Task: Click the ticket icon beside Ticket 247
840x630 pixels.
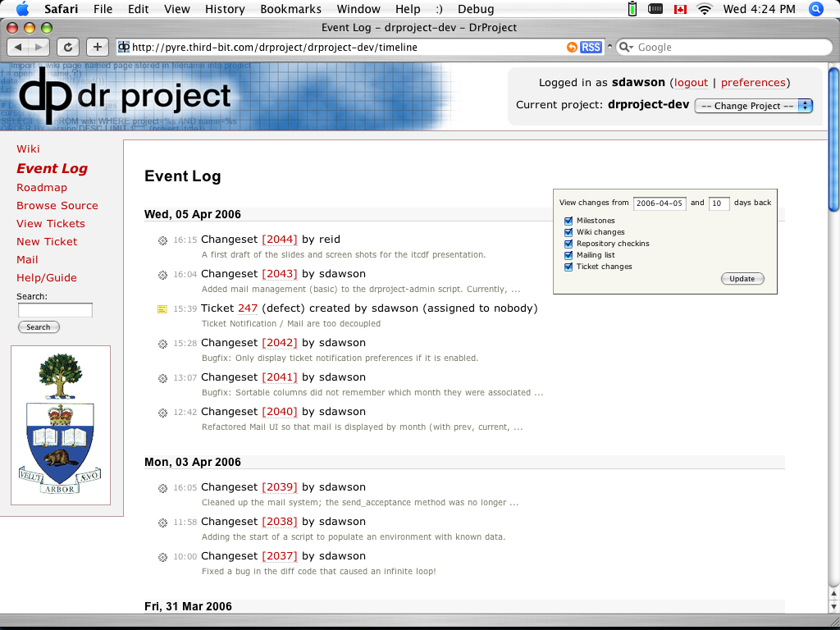Action: point(162,309)
